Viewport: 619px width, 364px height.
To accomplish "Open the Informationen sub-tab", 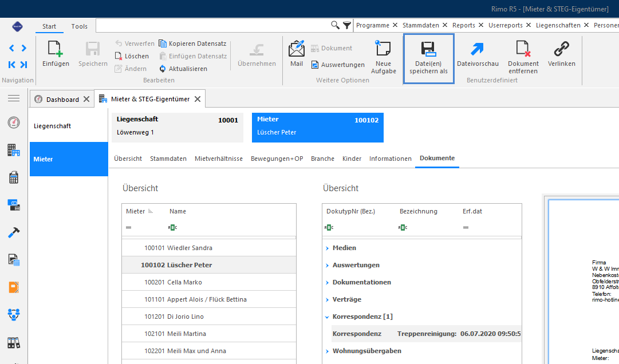I will [x=391, y=159].
